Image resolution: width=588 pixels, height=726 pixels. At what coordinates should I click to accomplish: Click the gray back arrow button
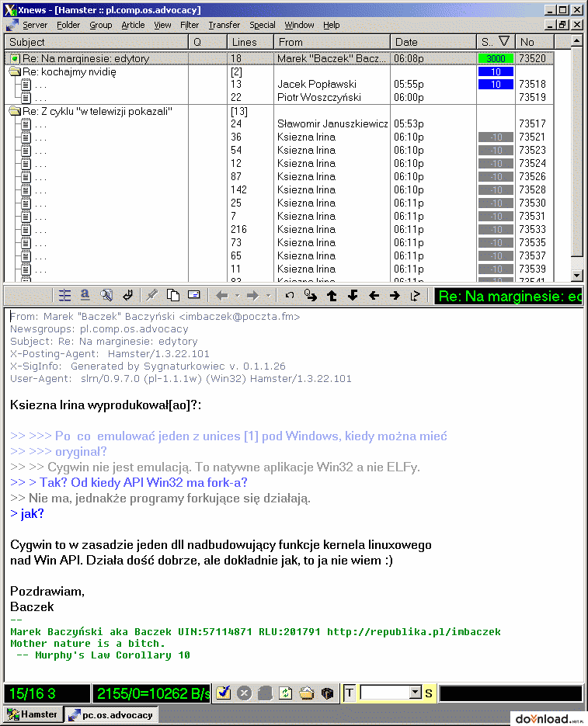click(222, 295)
